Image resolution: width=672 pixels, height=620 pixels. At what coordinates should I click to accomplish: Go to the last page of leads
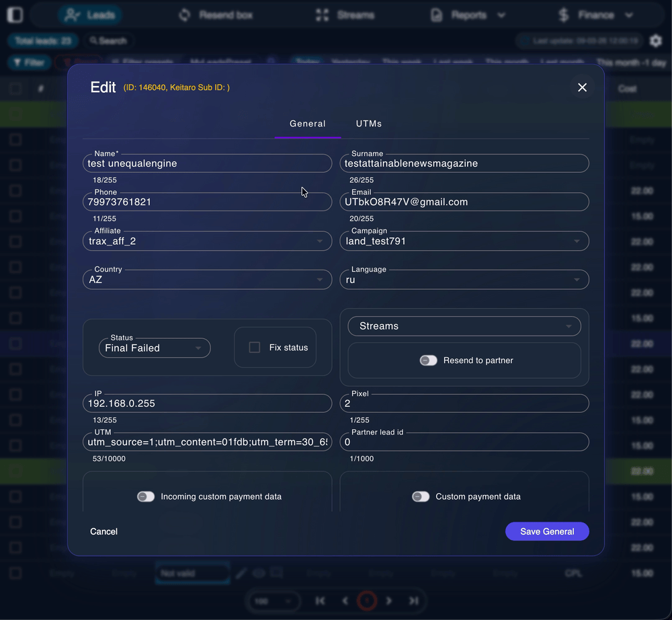(414, 600)
